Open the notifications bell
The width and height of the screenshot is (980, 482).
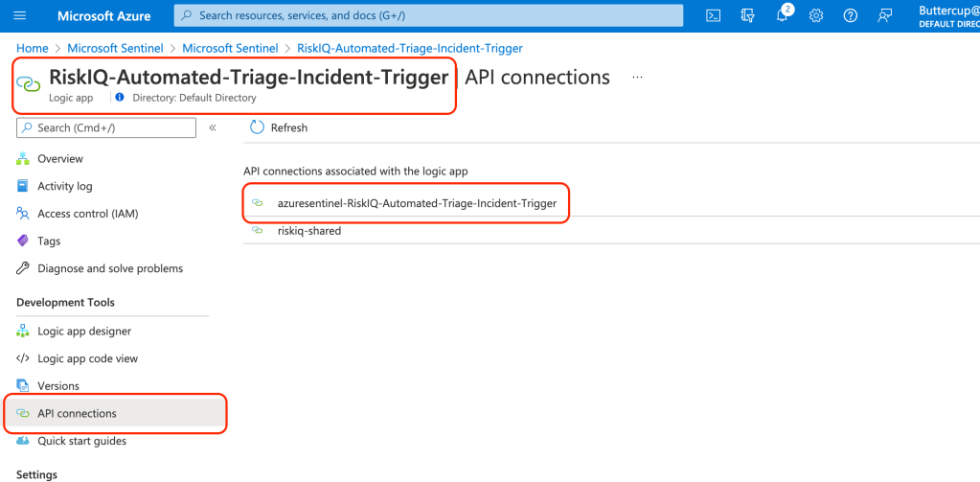click(x=782, y=15)
